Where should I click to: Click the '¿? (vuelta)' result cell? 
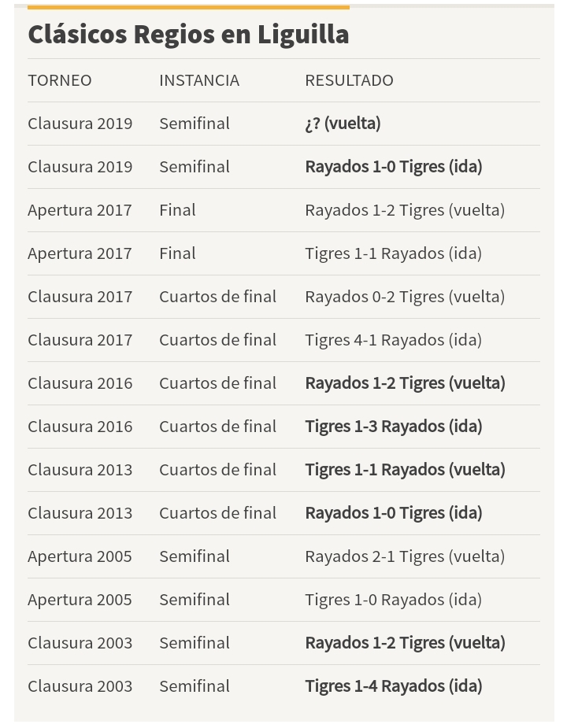pos(343,124)
